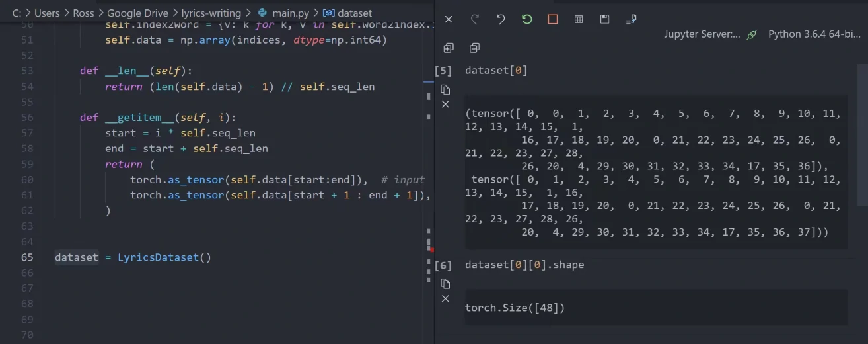This screenshot has width=868, height=344.
Task: Open the variable explorer table
Action: pos(579,20)
